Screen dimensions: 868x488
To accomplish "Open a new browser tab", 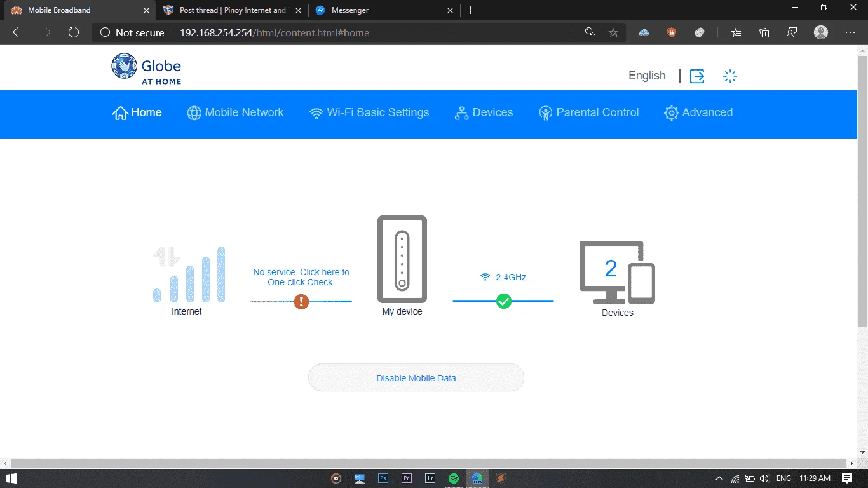I will point(470,10).
